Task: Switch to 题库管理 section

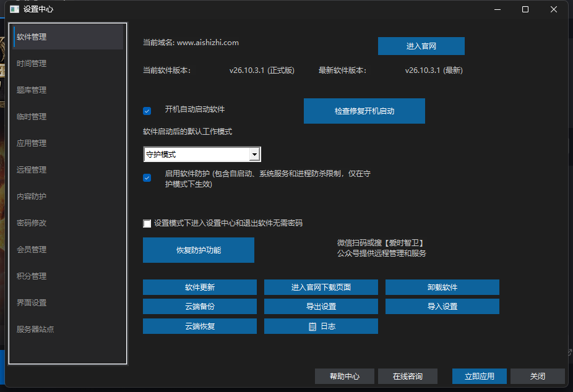Action: (x=68, y=90)
